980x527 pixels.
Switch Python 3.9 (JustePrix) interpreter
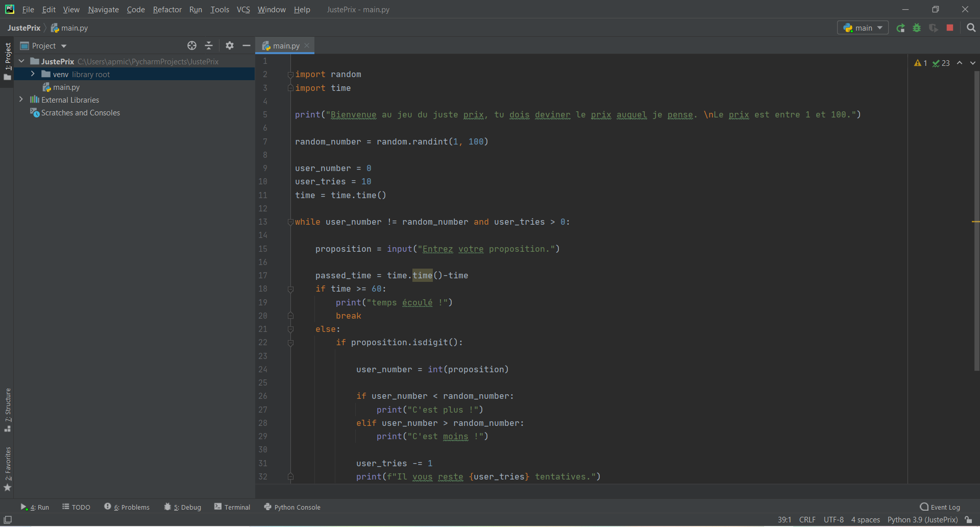click(922, 520)
